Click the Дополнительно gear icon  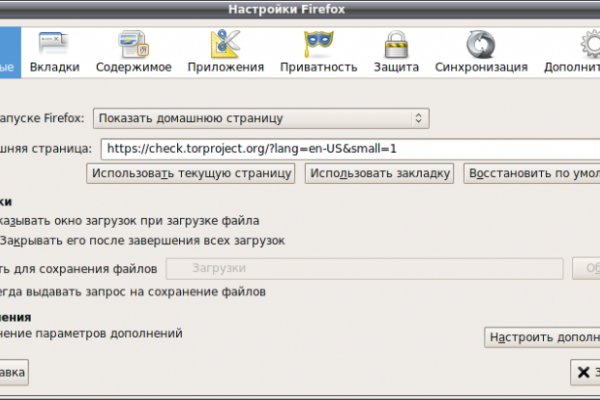coord(583,46)
